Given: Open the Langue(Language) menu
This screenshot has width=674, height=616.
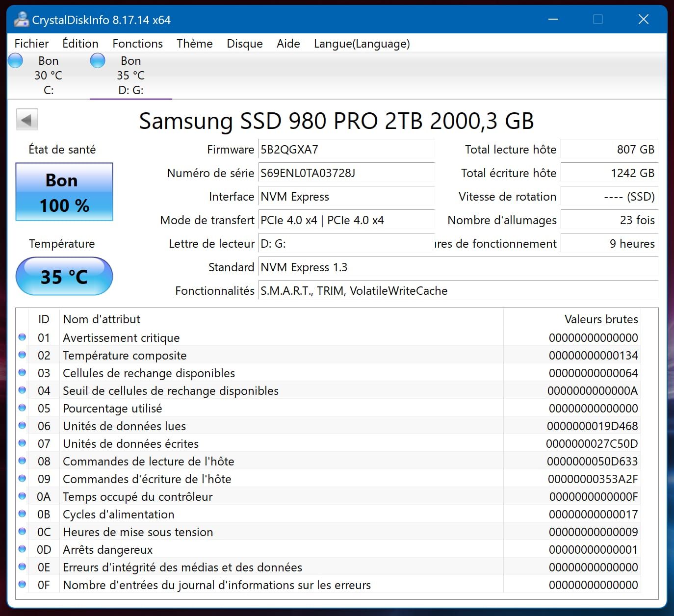Looking at the screenshot, I should (x=362, y=44).
